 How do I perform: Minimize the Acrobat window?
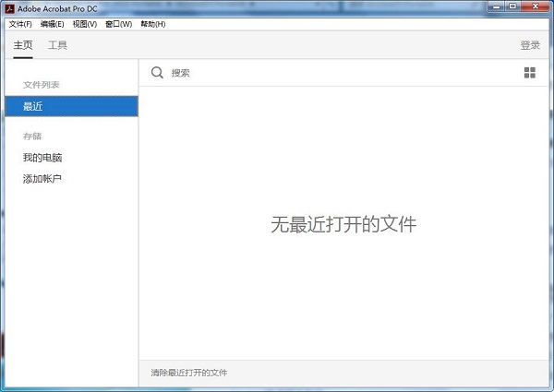click(497, 6)
